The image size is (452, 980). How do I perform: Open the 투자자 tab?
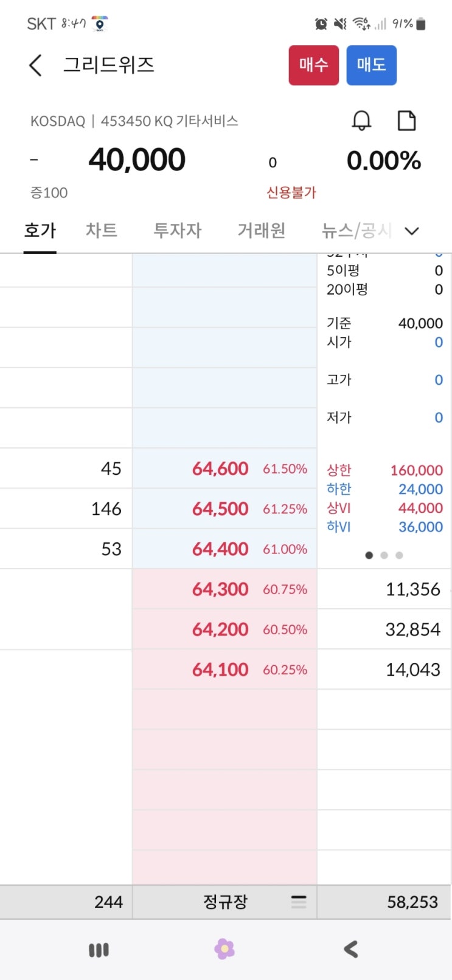coord(177,231)
